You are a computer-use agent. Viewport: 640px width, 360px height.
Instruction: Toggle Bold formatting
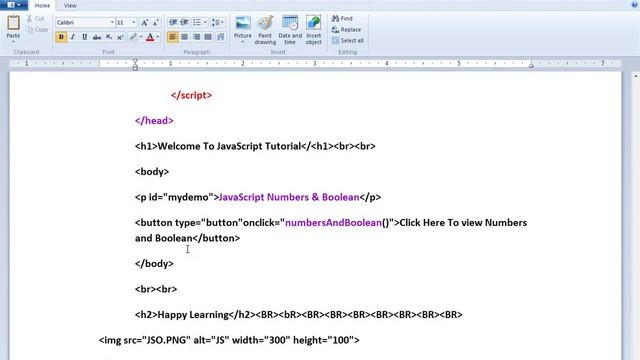coord(61,37)
